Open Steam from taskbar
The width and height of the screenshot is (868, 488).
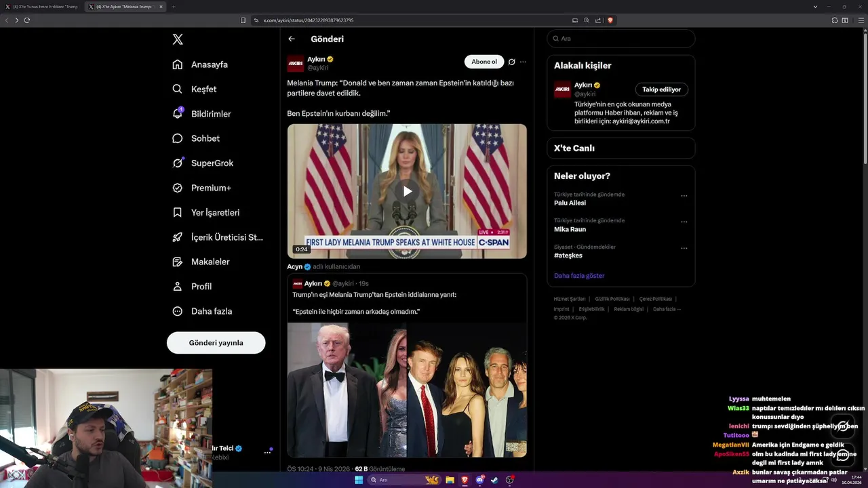click(x=494, y=480)
